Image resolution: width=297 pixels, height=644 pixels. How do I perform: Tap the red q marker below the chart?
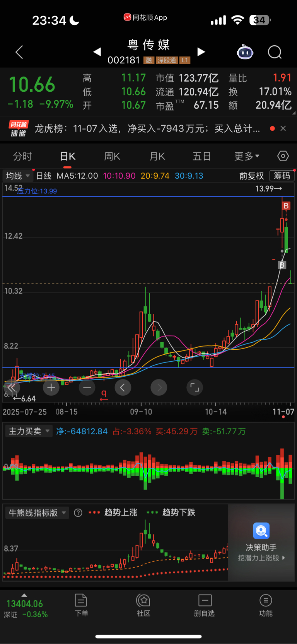point(104,395)
